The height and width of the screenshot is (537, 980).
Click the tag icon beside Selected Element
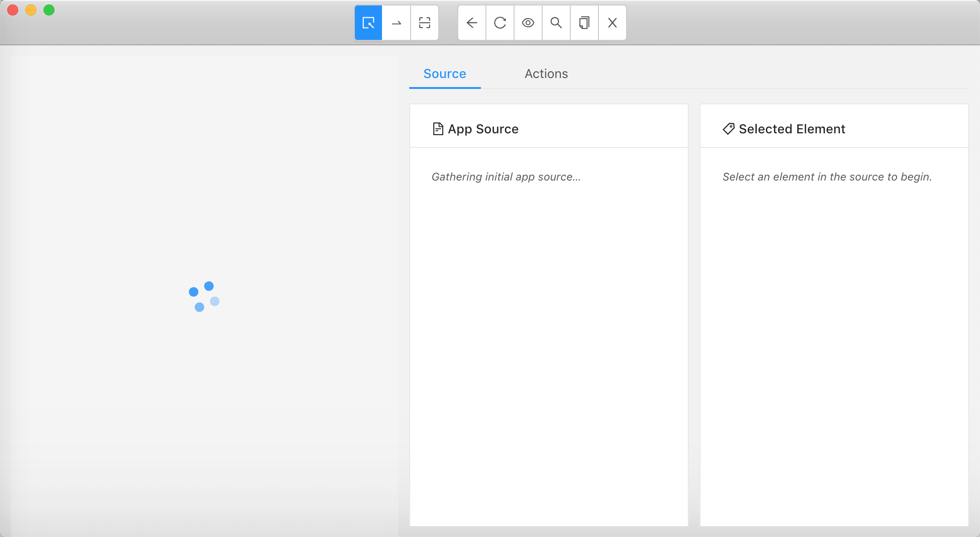coord(728,129)
